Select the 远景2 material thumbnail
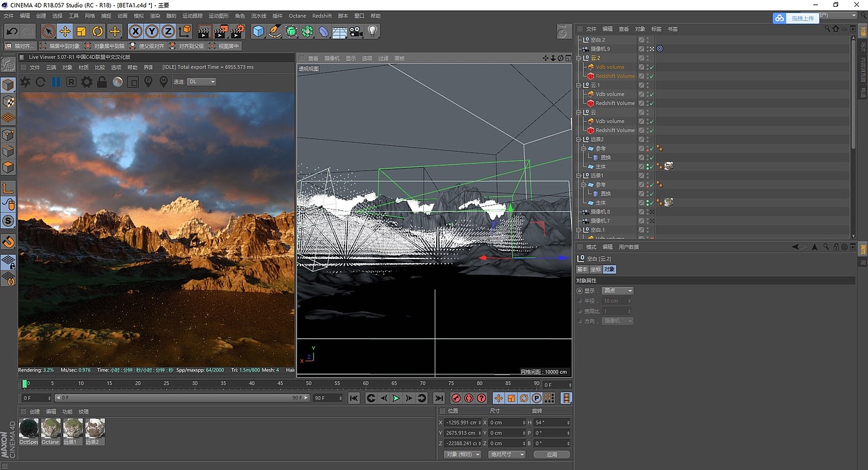Screen dimensions: 868x470 click(x=94, y=429)
